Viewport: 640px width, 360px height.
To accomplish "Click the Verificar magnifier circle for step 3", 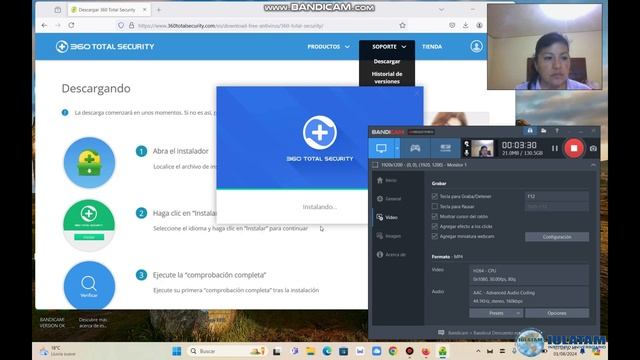I will (x=89, y=286).
